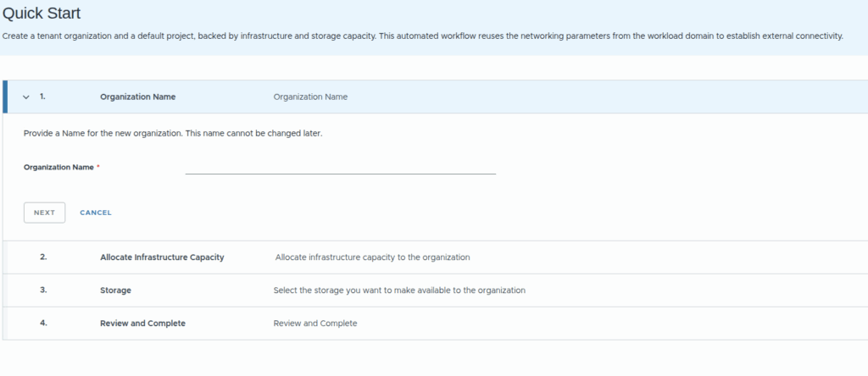Image resolution: width=868 pixels, height=376 pixels.
Task: Go to the Review and Complete step title
Action: click(x=142, y=323)
